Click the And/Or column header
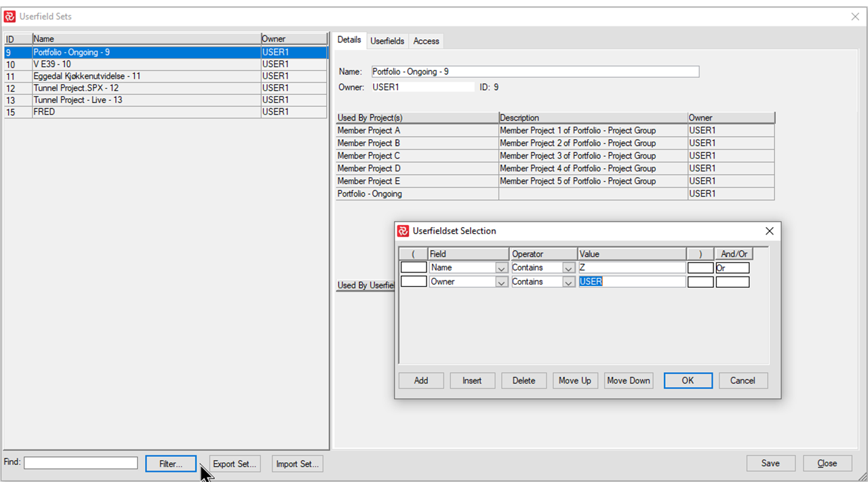 point(734,254)
